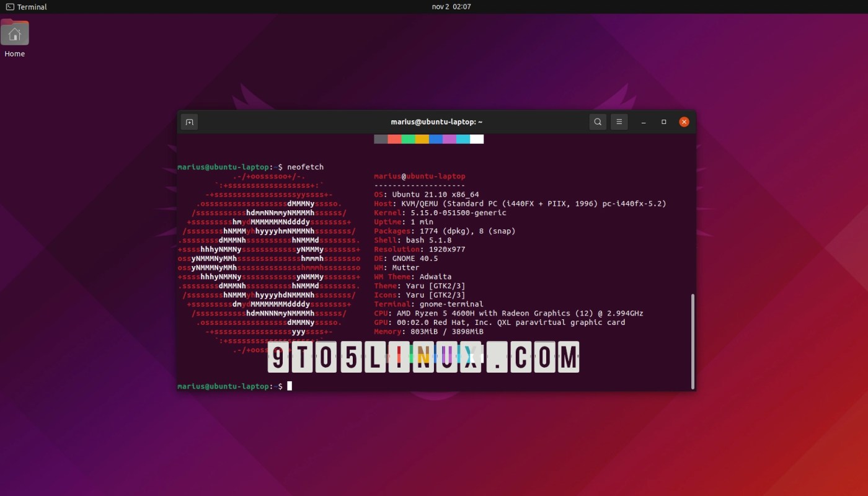Image resolution: width=868 pixels, height=496 pixels.
Task: Click the terminal title marius@ubuntu-laptop: ~
Action: (436, 122)
